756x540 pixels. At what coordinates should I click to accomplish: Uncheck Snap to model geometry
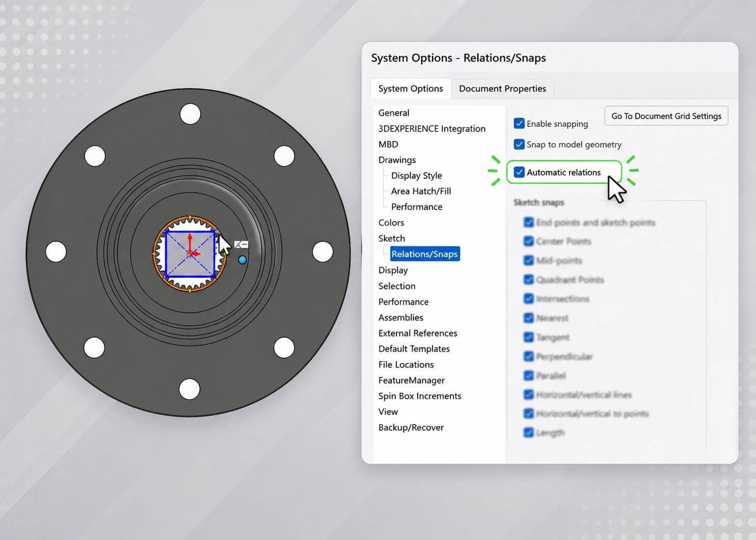(x=519, y=145)
